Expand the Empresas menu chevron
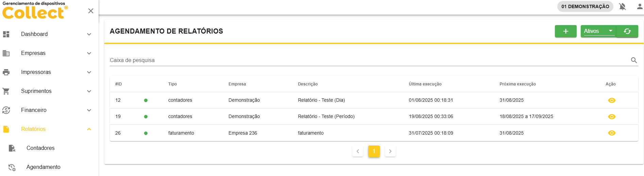644x176 pixels. point(89,53)
